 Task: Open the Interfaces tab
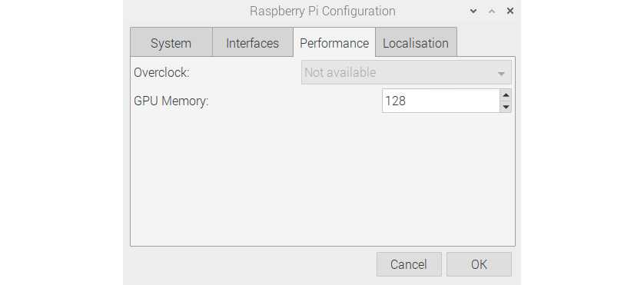tap(253, 43)
